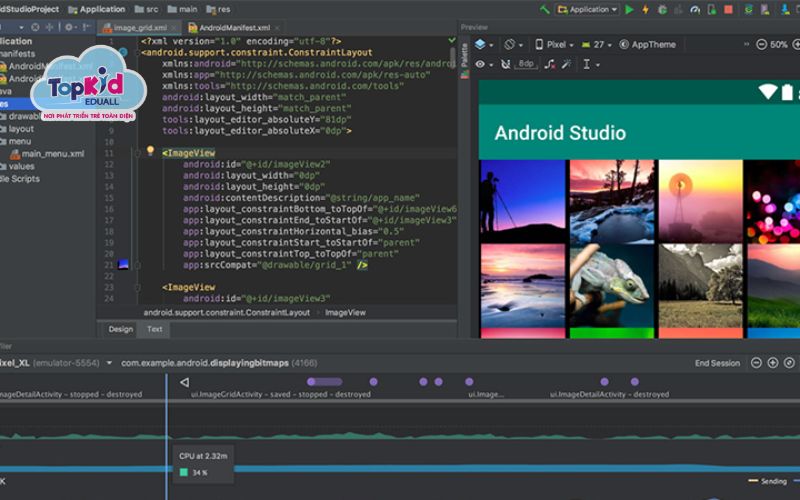Click the src breadcrumb folder
800x500 pixels.
[146, 9]
